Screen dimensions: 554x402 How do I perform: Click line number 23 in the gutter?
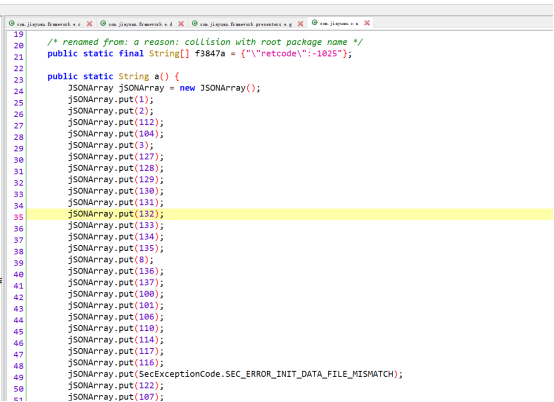click(18, 80)
